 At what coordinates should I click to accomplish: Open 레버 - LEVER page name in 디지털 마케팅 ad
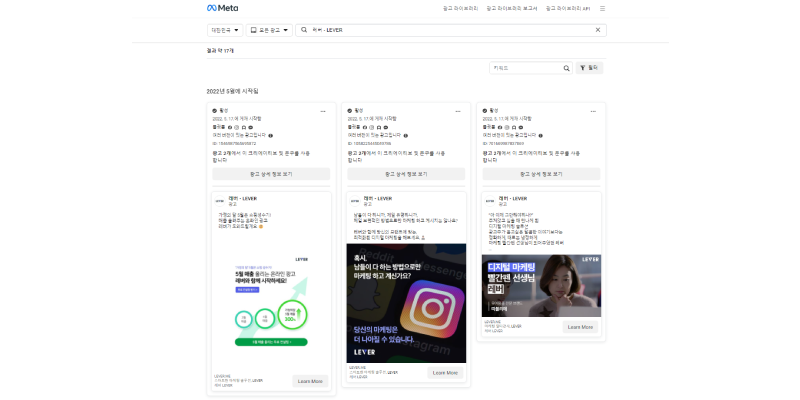click(513, 198)
